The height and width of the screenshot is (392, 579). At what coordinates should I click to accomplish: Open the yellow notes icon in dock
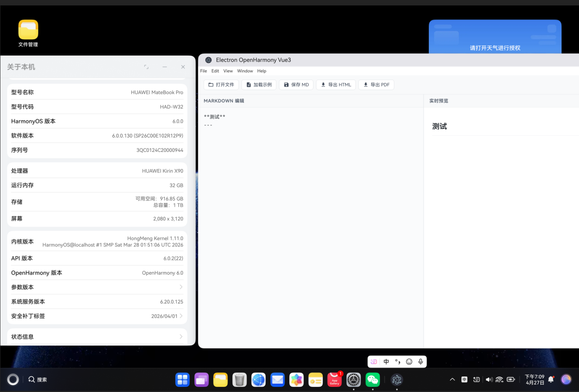pos(316,380)
